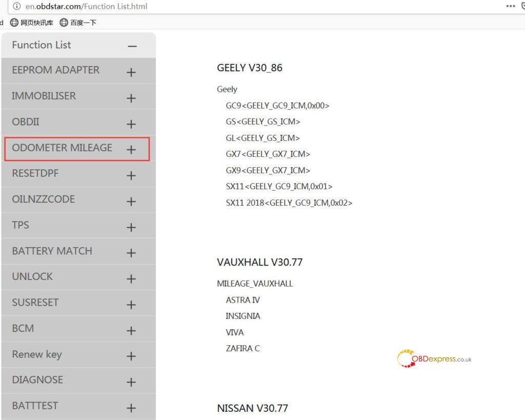Viewport: 525px width, 420px height.
Task: Expand the DIAGNOSE plus icon
Action: tap(131, 382)
